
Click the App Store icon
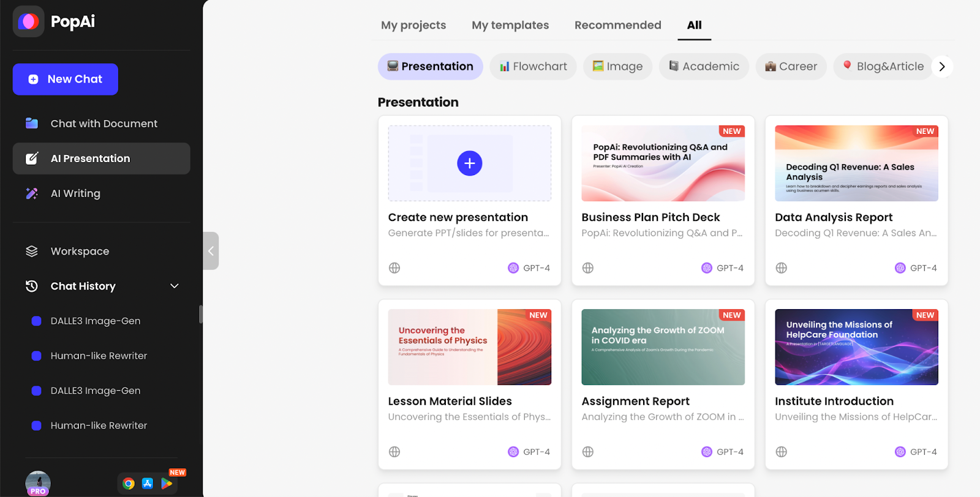(x=148, y=484)
